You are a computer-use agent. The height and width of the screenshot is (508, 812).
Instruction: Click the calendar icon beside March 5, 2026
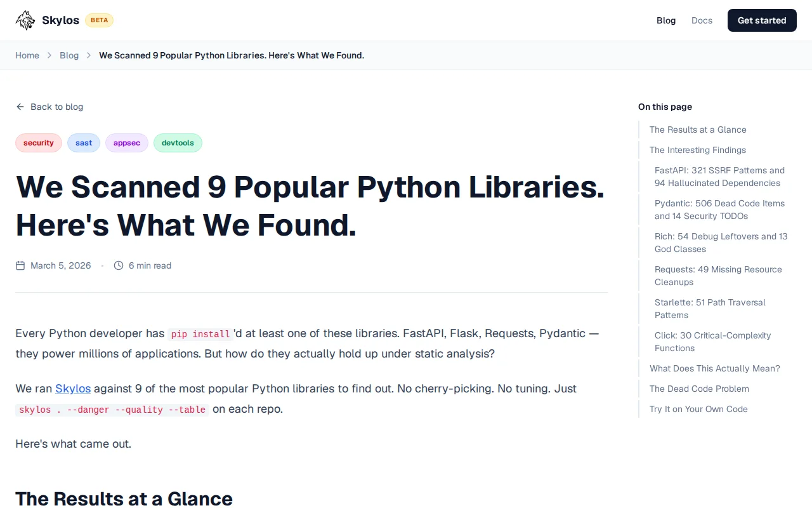tap(20, 265)
